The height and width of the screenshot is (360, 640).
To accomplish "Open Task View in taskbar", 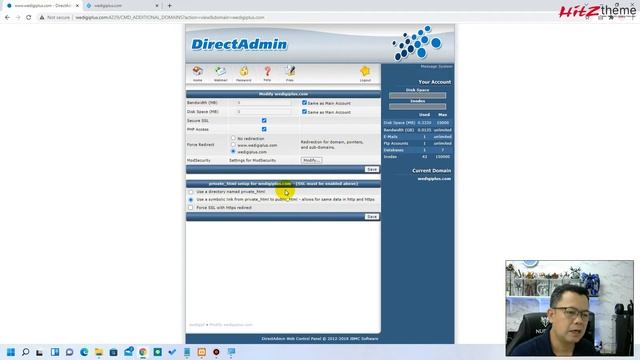I will 40,352.
